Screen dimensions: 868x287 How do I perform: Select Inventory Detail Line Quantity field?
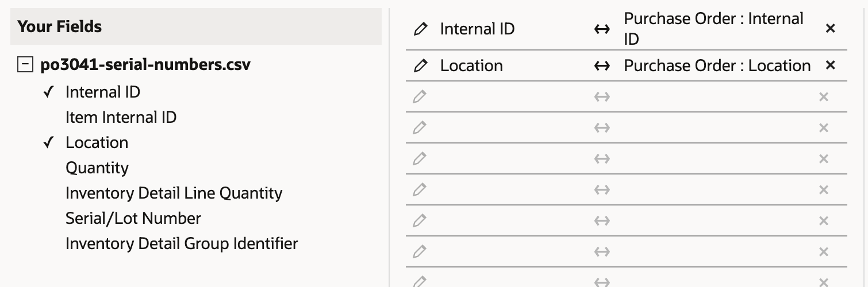pos(174,193)
